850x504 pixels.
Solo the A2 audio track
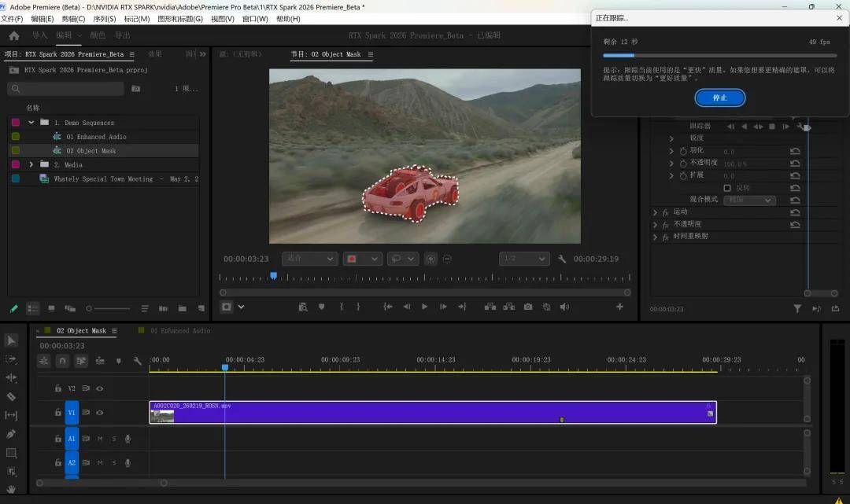[x=114, y=463]
